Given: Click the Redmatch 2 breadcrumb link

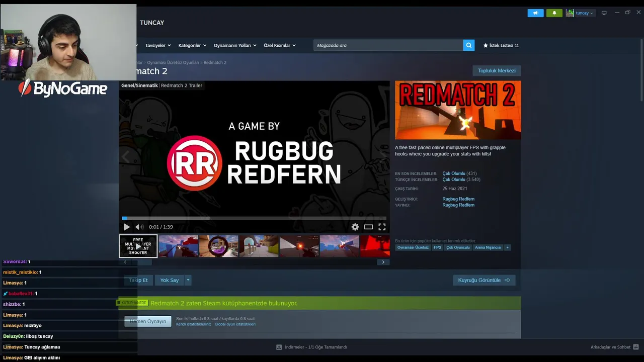Looking at the screenshot, I should [215, 62].
